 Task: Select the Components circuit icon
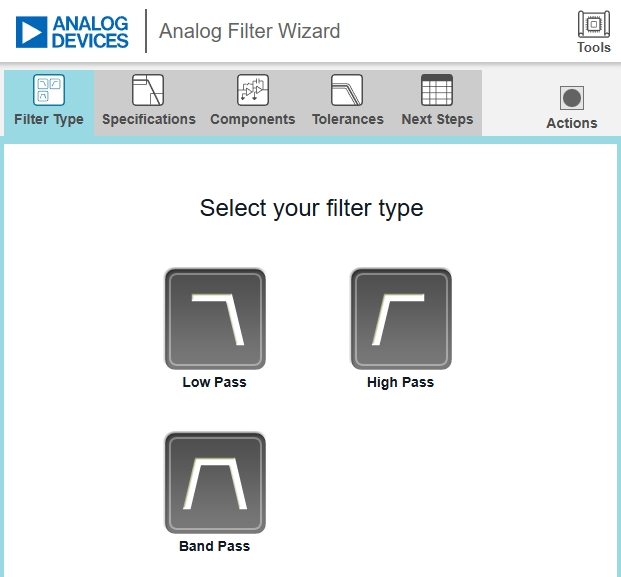tap(252, 90)
